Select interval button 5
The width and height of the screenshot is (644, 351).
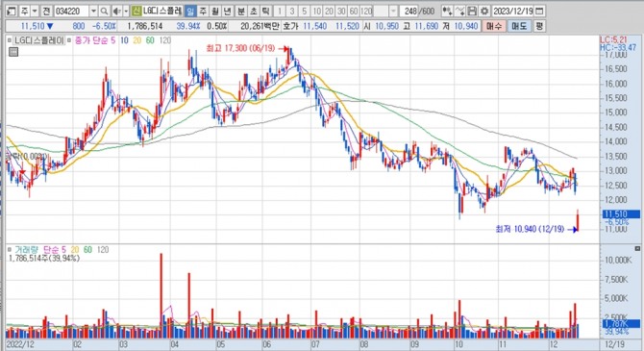coord(304,12)
